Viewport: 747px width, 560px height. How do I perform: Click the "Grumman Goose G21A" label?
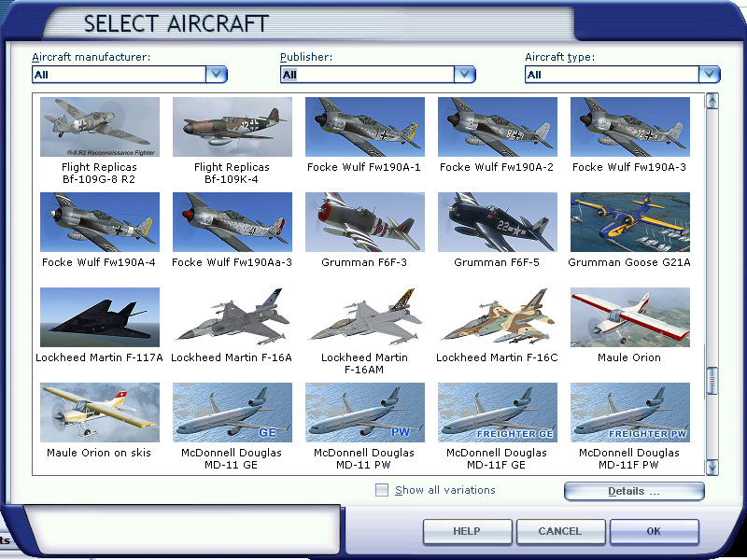629,262
